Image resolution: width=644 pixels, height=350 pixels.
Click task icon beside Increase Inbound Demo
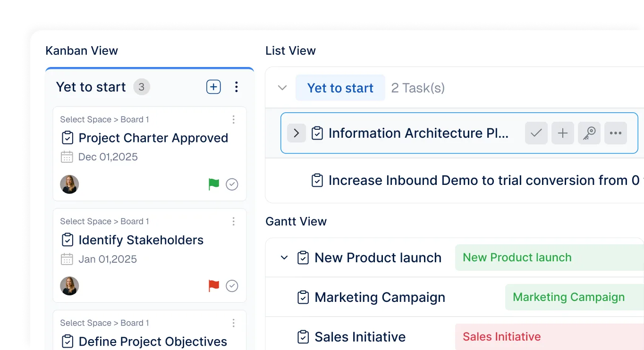coord(317,180)
